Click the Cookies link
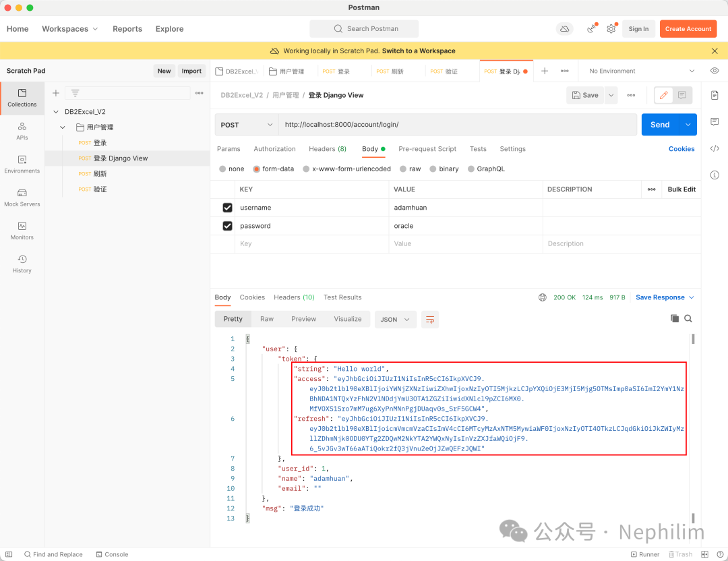 point(681,149)
